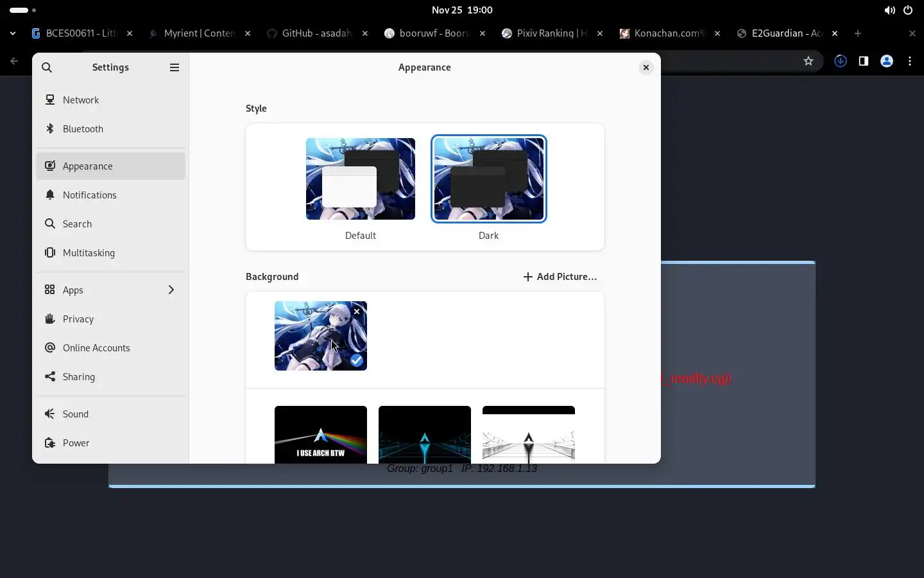Select the Power icon in sidebar
The height and width of the screenshot is (578, 924).
50,442
